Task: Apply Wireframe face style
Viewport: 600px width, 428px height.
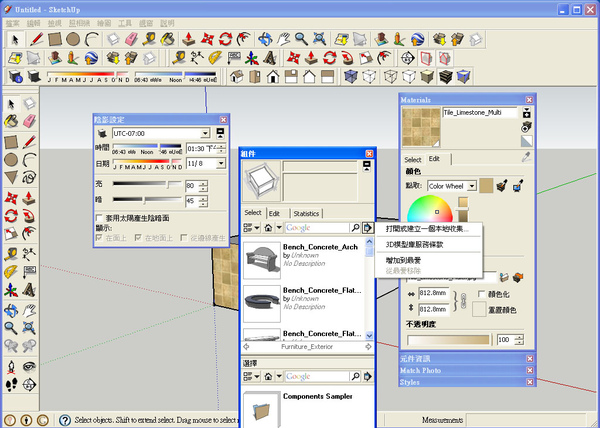Action: pos(390,76)
